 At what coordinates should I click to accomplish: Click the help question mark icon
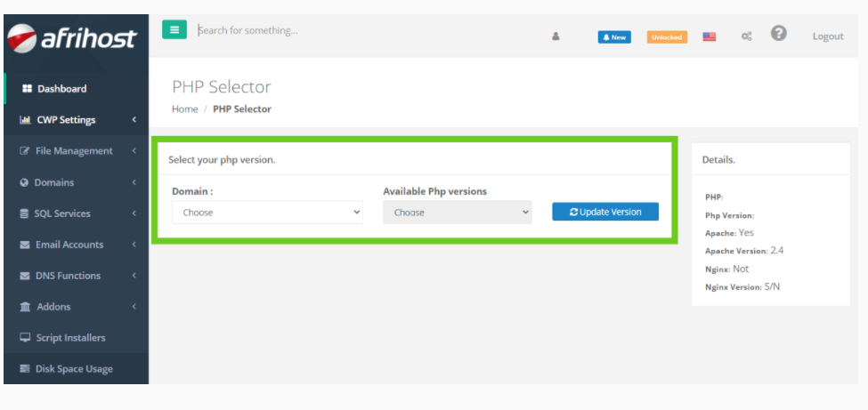tap(779, 34)
